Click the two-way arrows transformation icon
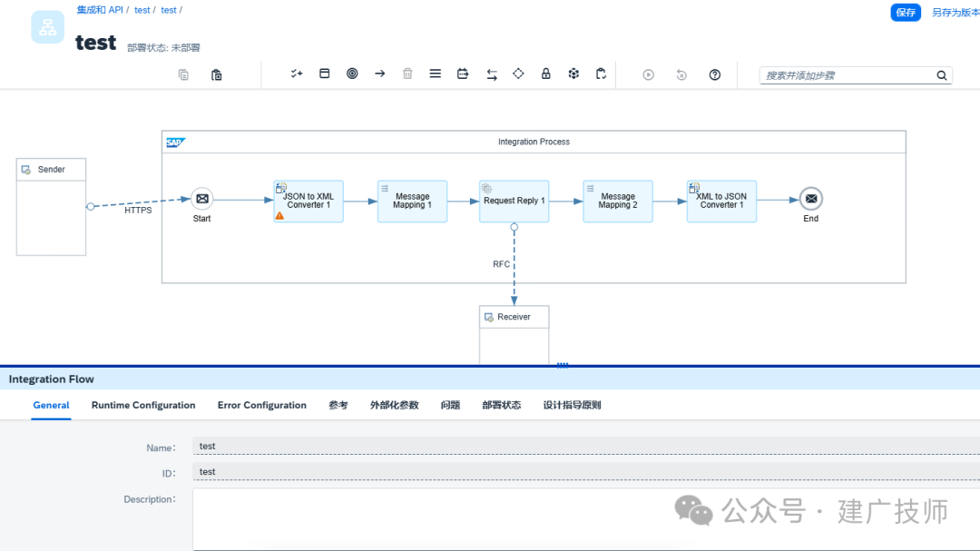The image size is (980, 551). (x=492, y=74)
